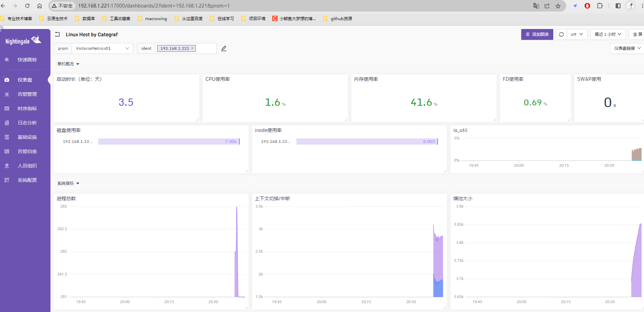This screenshot has width=644, height=312.
Task: Click the Linux Host by Categraf title
Action: pyautogui.click(x=92, y=34)
